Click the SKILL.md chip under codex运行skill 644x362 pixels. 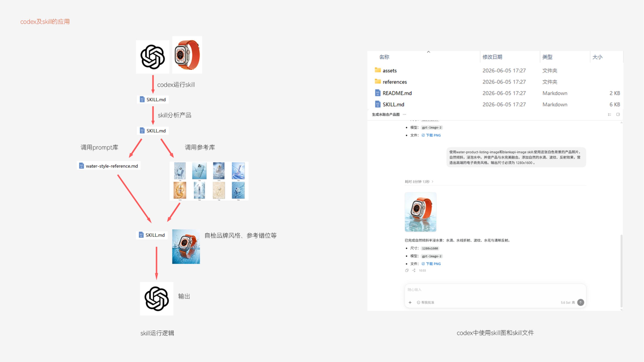tap(153, 99)
